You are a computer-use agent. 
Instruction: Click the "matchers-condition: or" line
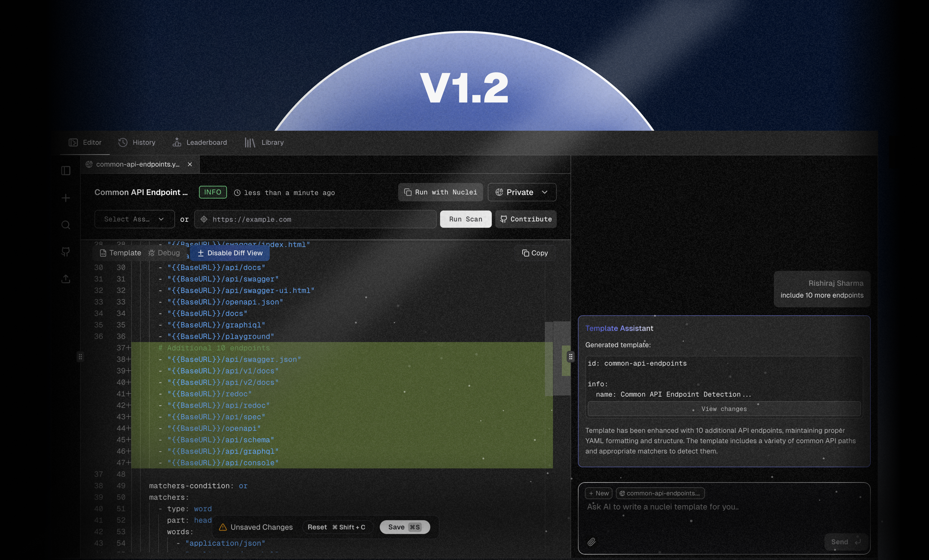click(198, 486)
